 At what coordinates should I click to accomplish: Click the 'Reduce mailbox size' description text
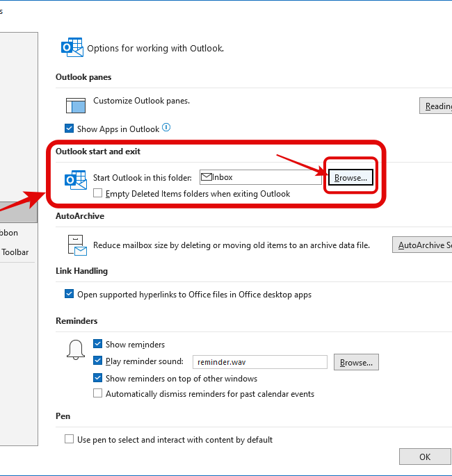(232, 245)
